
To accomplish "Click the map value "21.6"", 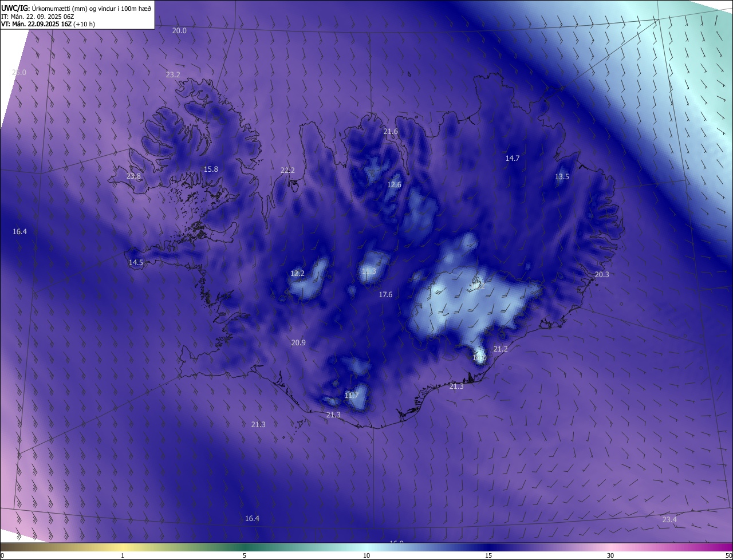I will [391, 131].
